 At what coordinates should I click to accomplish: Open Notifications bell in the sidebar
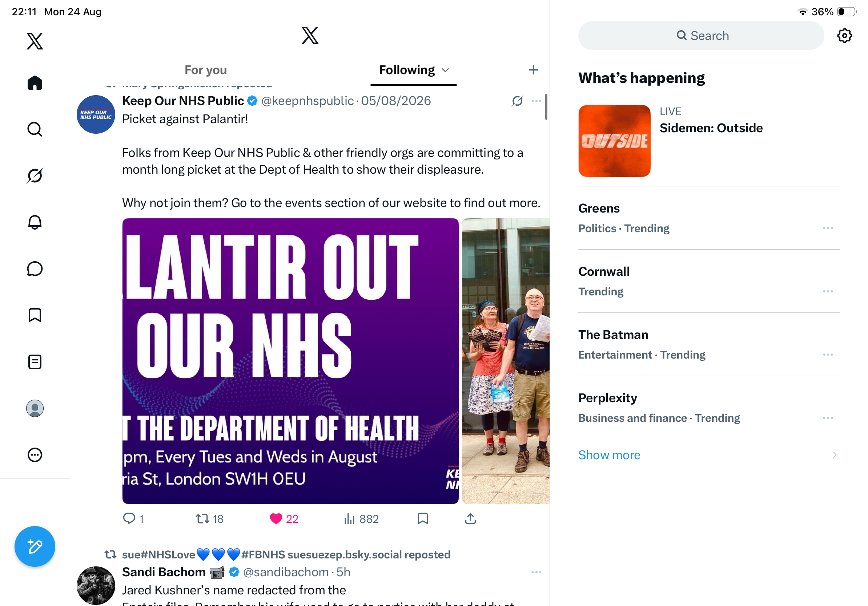[x=35, y=222]
